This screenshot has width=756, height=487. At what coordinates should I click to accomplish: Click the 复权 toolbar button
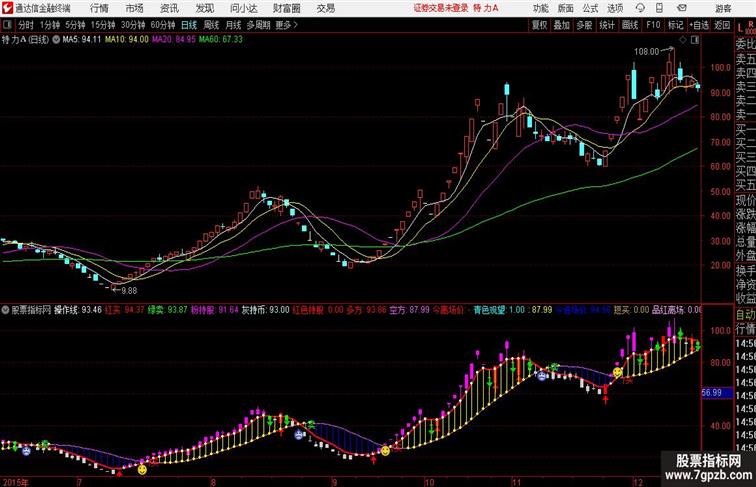click(539, 25)
